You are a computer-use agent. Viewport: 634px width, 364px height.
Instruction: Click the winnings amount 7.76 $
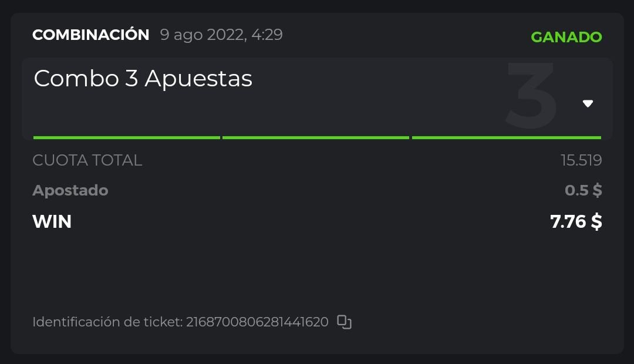576,221
